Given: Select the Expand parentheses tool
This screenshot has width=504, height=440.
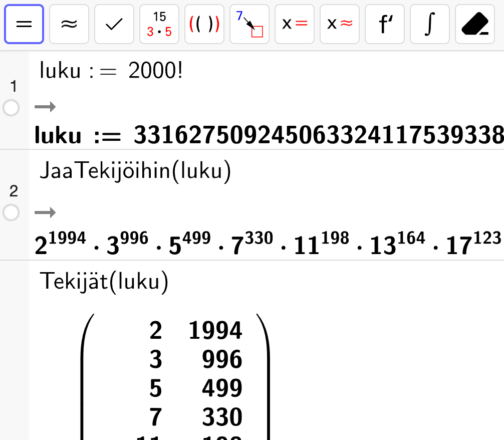Looking at the screenshot, I should click(x=204, y=24).
